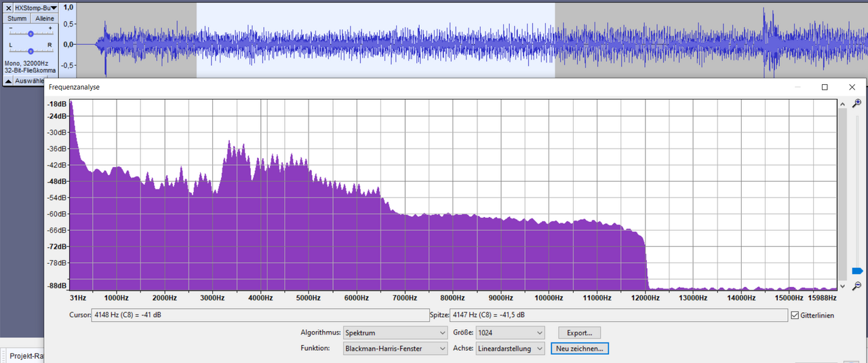Open the Algorithmus Spektrum dropdown
The height and width of the screenshot is (363, 868).
[395, 333]
